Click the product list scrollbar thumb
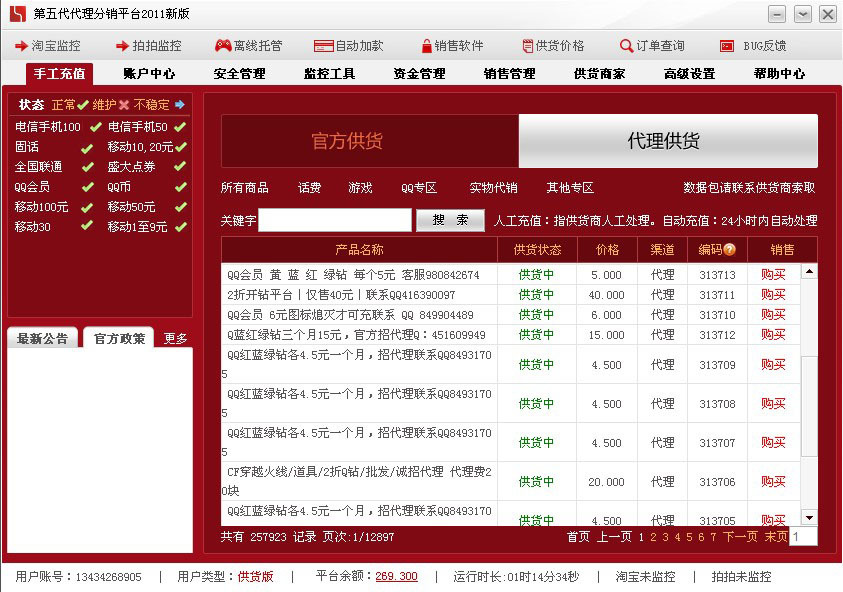843x592 pixels. point(809,406)
